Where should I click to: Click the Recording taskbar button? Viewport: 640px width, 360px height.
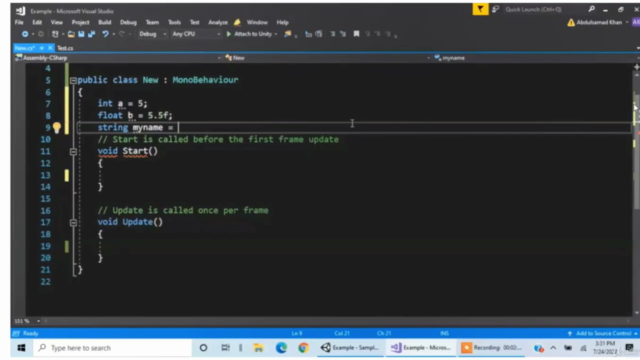pyautogui.click(x=491, y=348)
